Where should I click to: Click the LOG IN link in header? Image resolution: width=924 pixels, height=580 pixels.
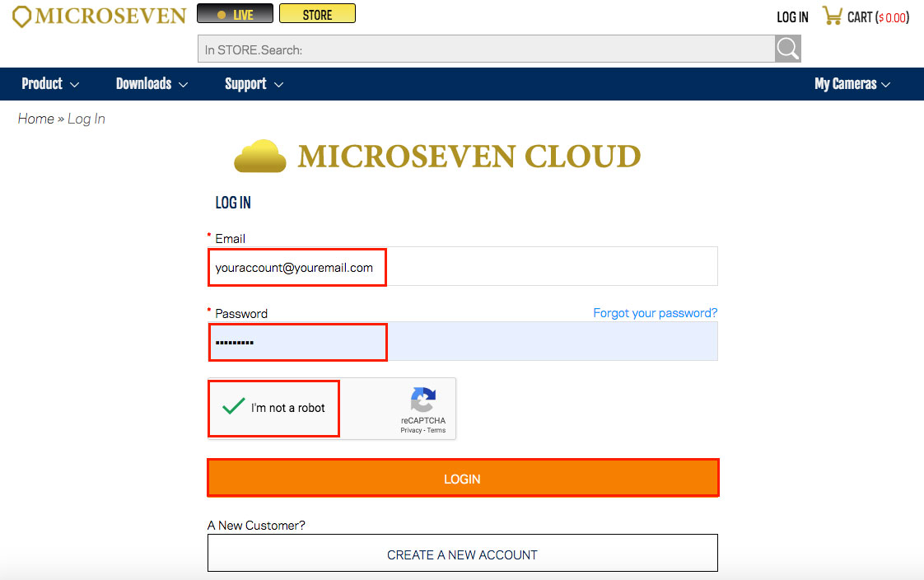[792, 17]
